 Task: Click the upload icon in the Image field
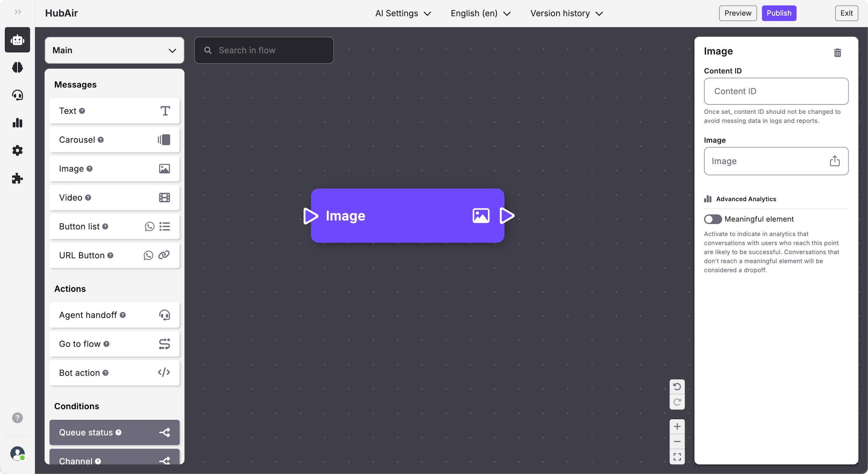click(x=834, y=161)
